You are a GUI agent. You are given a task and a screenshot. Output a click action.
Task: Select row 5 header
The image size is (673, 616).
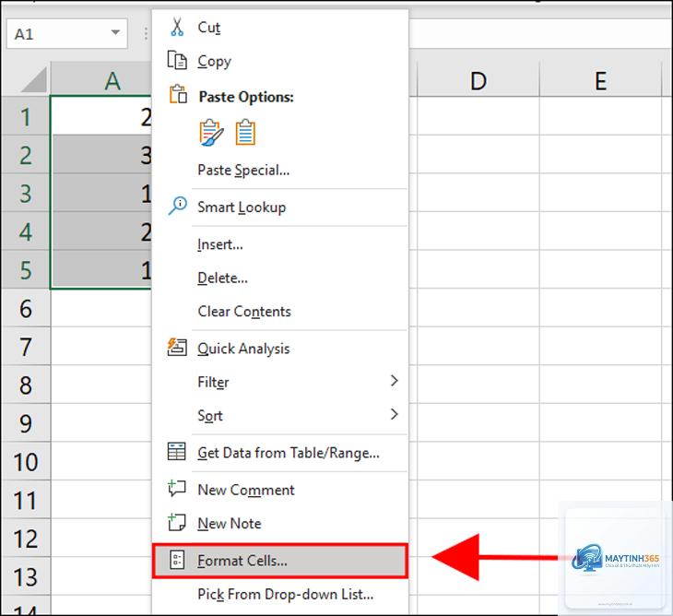coord(26,269)
